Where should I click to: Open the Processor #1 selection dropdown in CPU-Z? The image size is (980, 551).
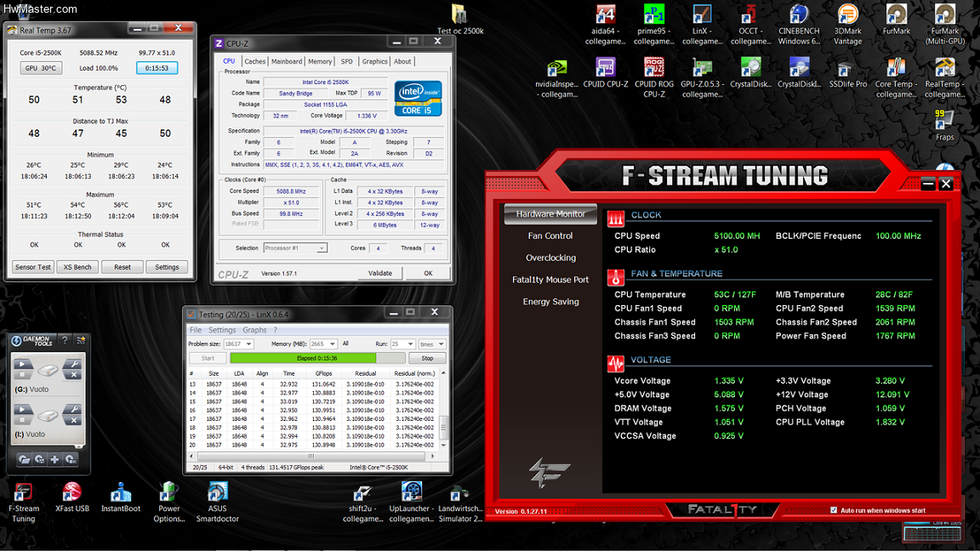pos(295,248)
